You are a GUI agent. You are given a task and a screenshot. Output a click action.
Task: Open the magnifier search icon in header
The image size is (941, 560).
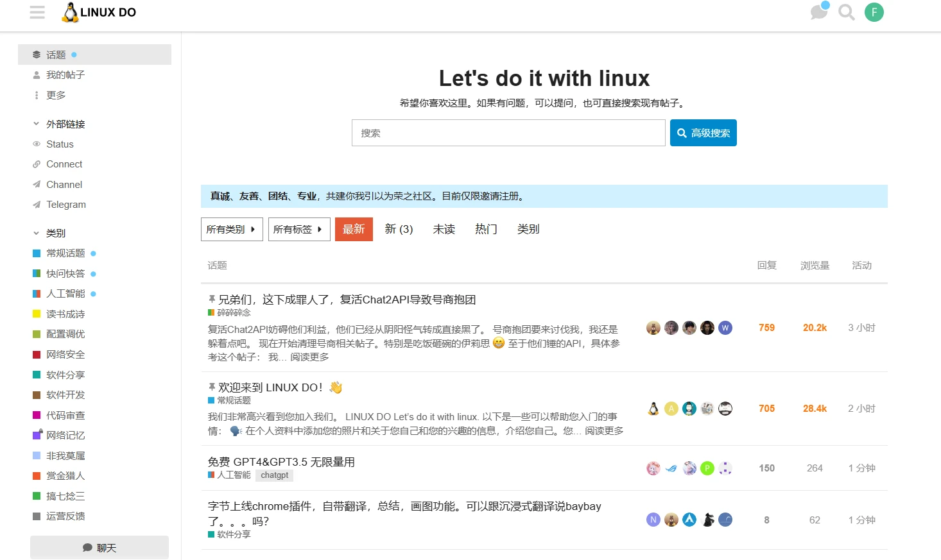(847, 12)
